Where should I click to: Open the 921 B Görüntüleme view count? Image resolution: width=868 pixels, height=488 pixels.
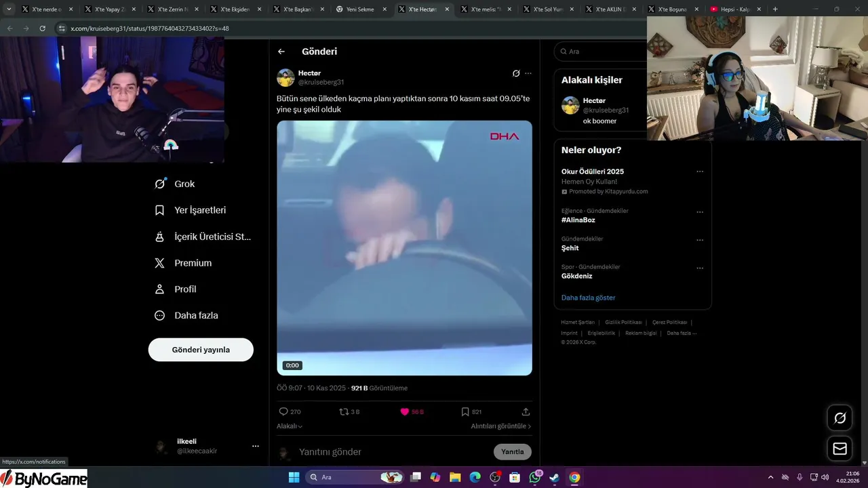[379, 388]
